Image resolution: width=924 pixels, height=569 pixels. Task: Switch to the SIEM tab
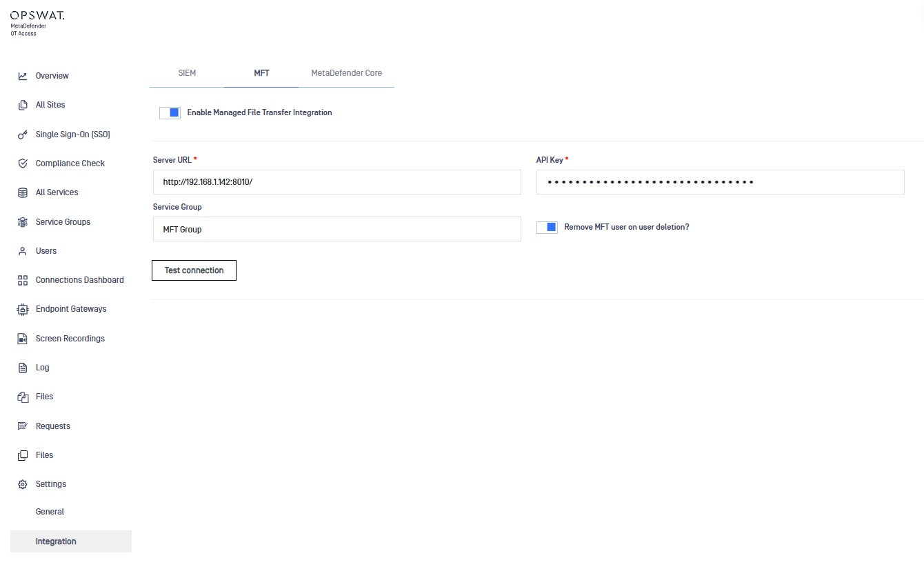187,73
